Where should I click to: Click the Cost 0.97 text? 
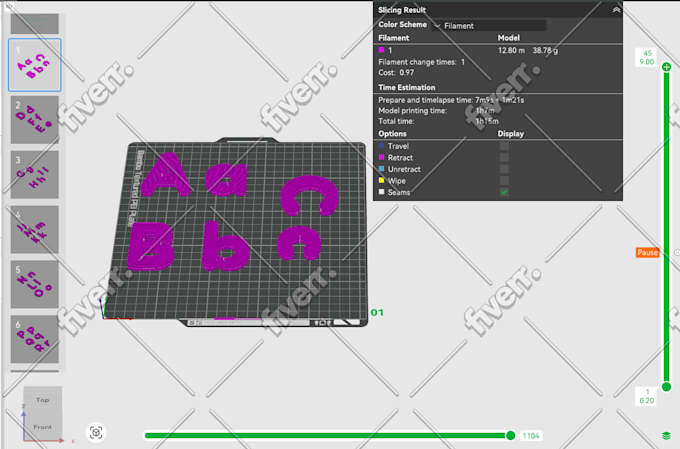(396, 73)
